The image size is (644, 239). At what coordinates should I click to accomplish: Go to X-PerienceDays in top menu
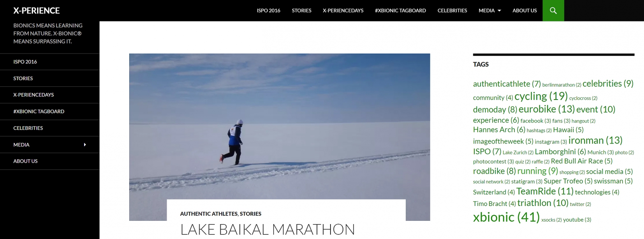pos(343,10)
